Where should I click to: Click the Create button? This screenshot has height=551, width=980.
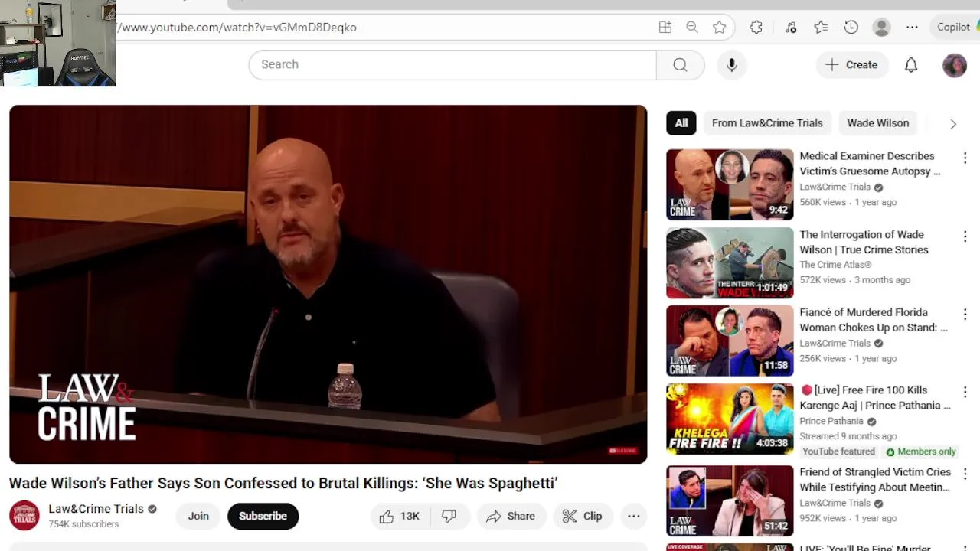(852, 65)
